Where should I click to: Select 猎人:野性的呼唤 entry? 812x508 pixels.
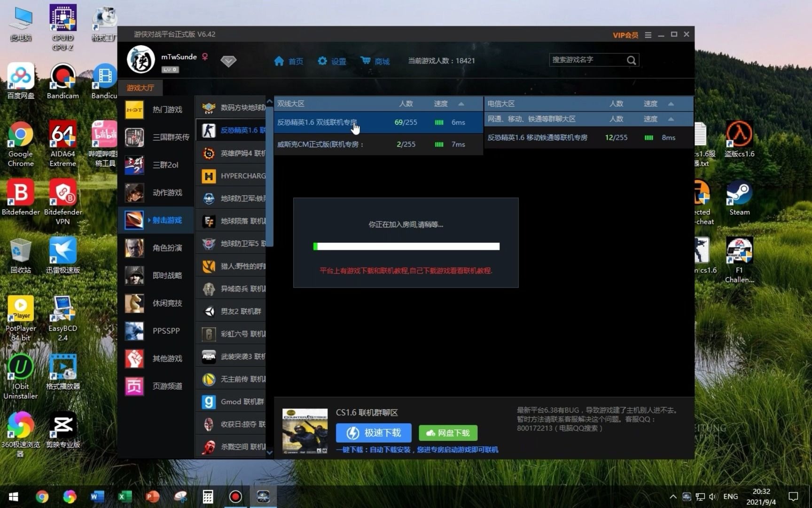pos(231,266)
